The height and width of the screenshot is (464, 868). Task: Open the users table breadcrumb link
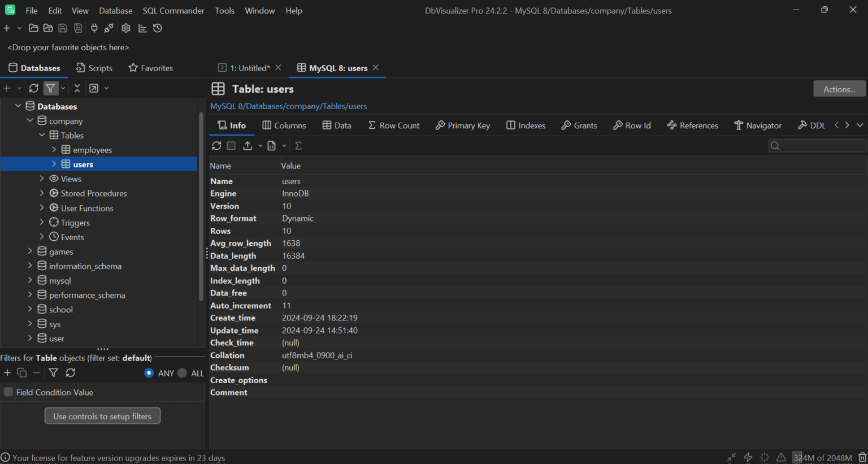(357, 106)
